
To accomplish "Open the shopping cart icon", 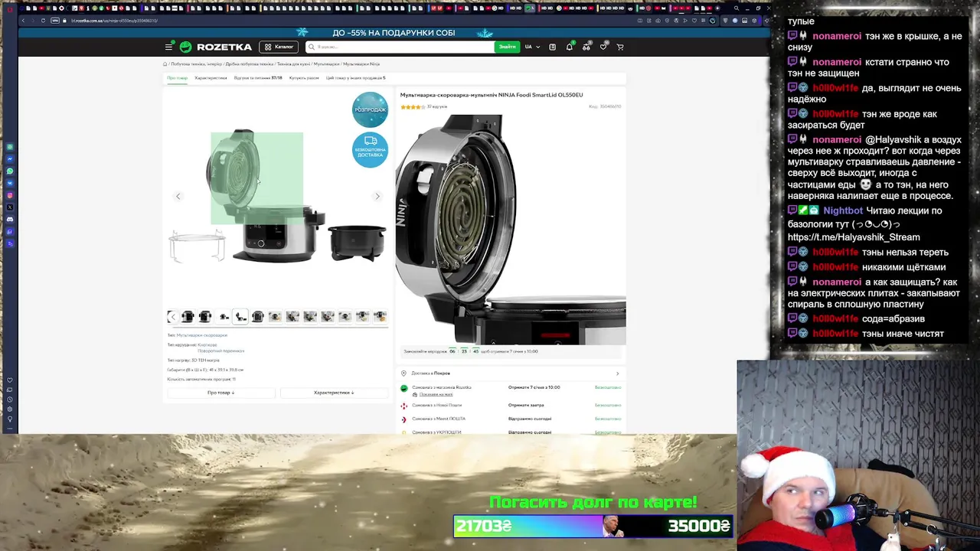I will 620,47.
